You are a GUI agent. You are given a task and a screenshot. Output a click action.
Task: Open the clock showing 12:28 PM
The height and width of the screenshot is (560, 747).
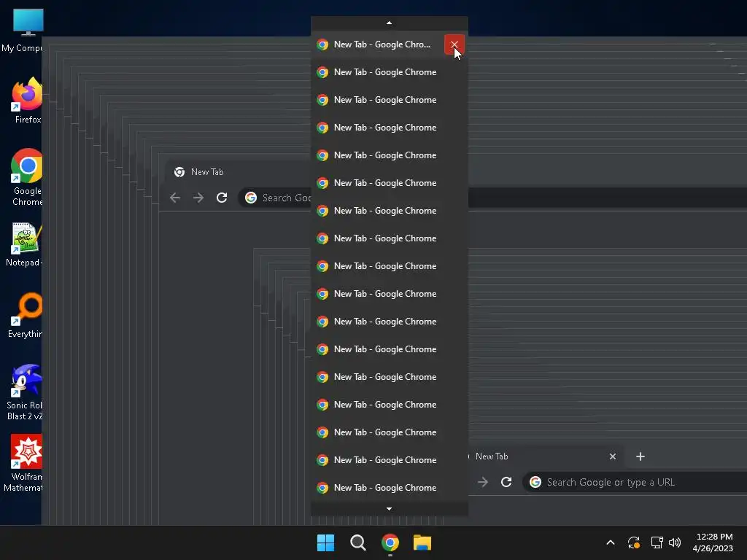click(x=713, y=542)
